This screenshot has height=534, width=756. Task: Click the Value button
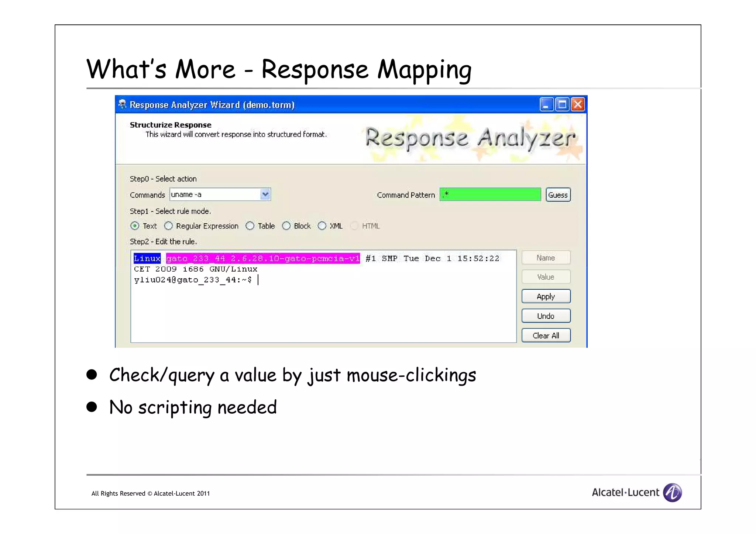point(546,277)
